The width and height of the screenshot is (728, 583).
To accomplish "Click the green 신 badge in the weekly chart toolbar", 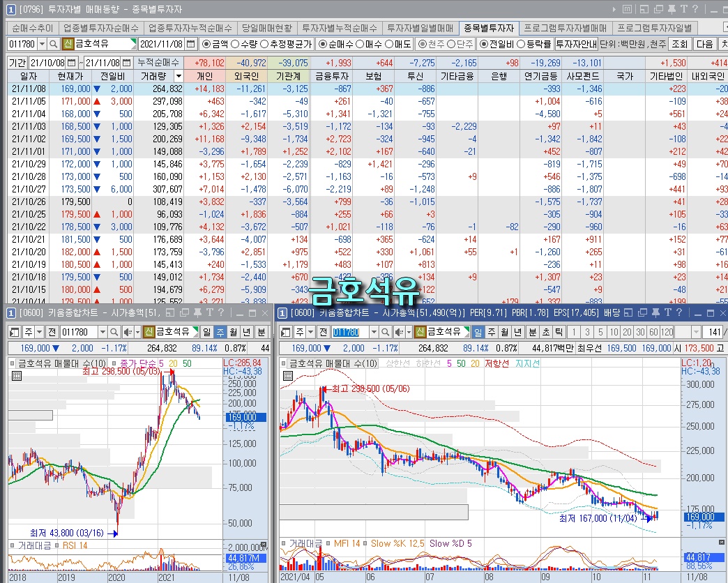I will point(148,332).
